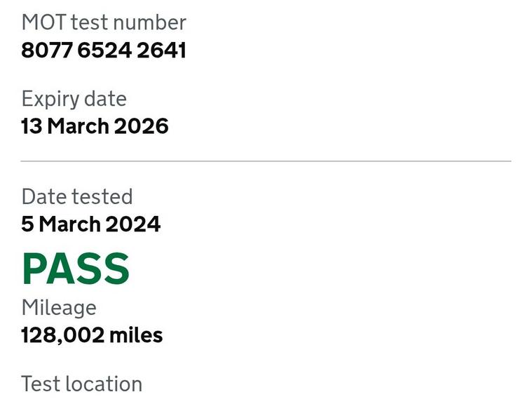Click the MOT test number label

pyautogui.click(x=104, y=22)
